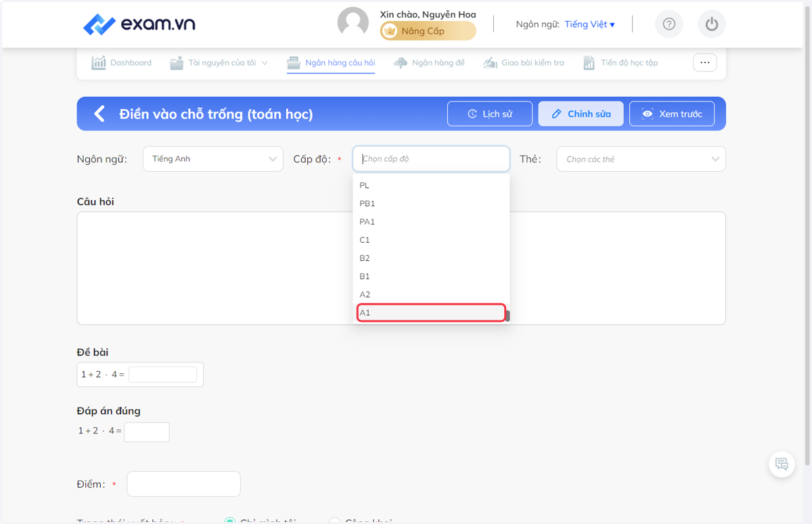Click the Tài nguyên của tôi folder icon
This screenshot has height=524, width=812.
pos(177,63)
